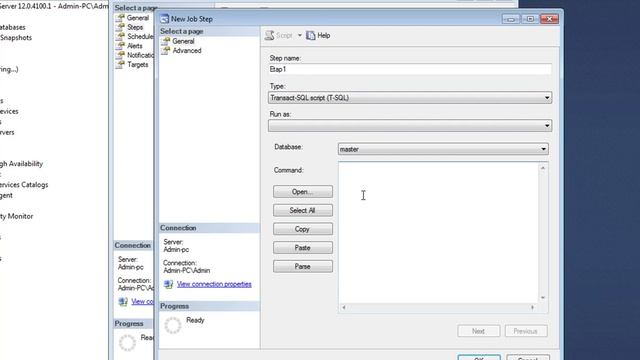Open the Type dropdown (Transact-SQL script)
Screen dimensions: 640x360
pyautogui.click(x=410, y=98)
